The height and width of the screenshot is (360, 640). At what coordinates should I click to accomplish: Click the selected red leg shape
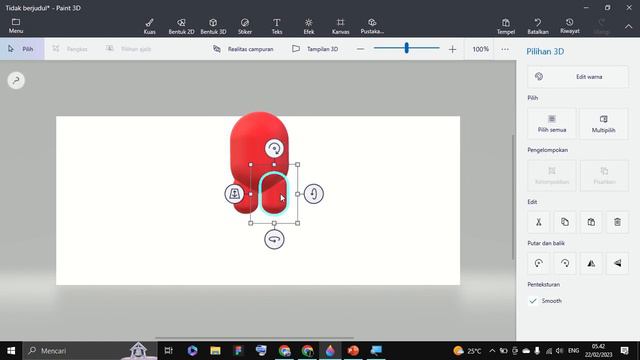[273, 193]
